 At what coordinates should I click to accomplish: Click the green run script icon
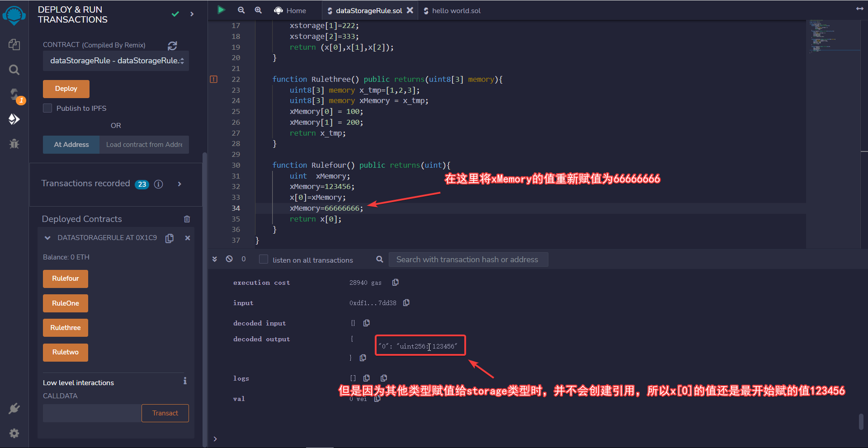pyautogui.click(x=221, y=10)
